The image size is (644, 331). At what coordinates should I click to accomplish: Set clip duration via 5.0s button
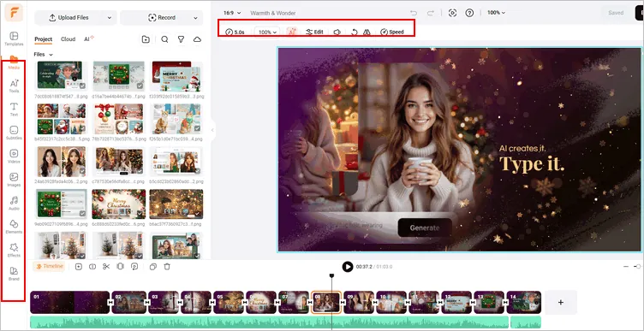coord(235,32)
